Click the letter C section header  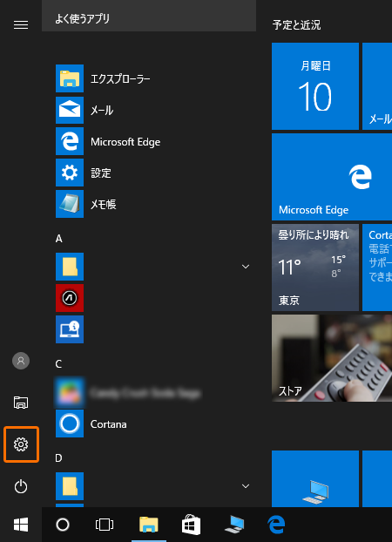[x=58, y=364]
